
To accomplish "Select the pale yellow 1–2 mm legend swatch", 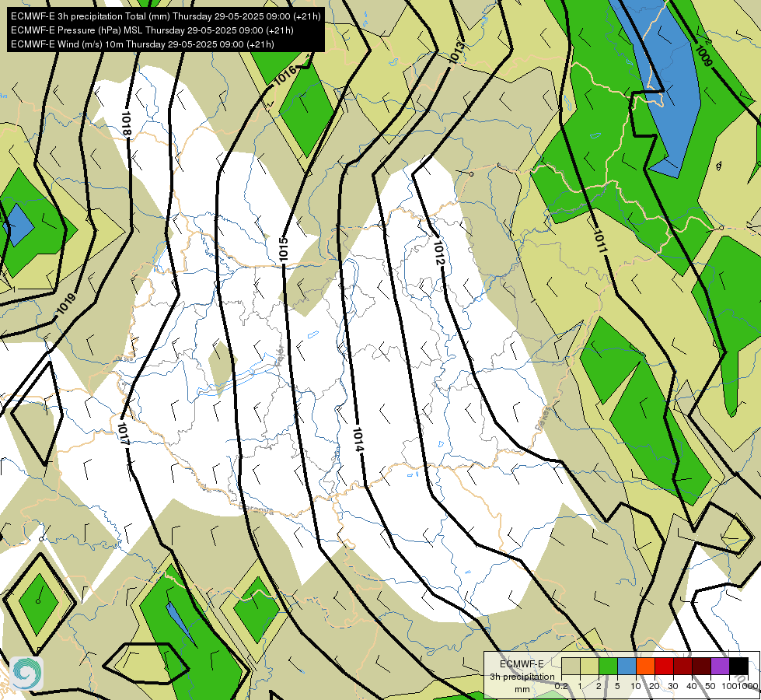I will (x=589, y=666).
